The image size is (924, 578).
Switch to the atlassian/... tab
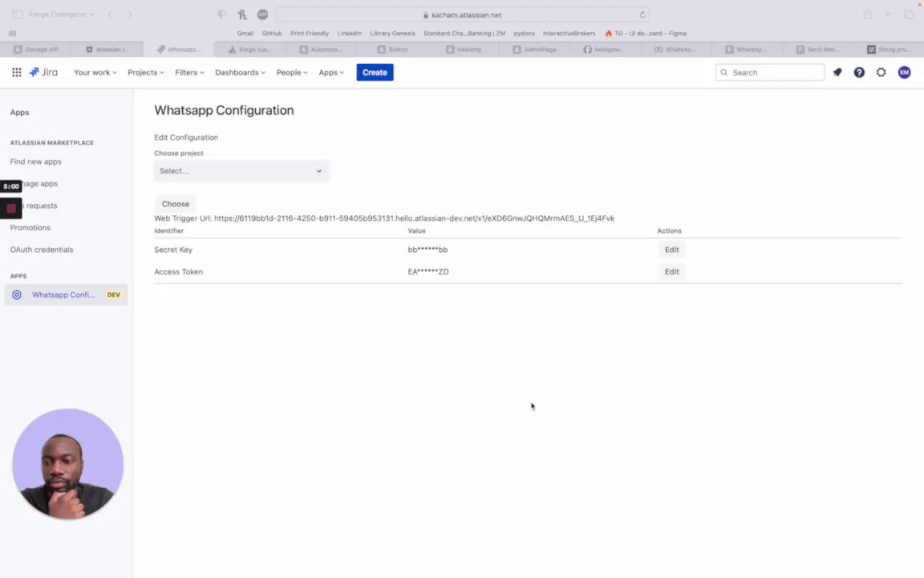107,50
